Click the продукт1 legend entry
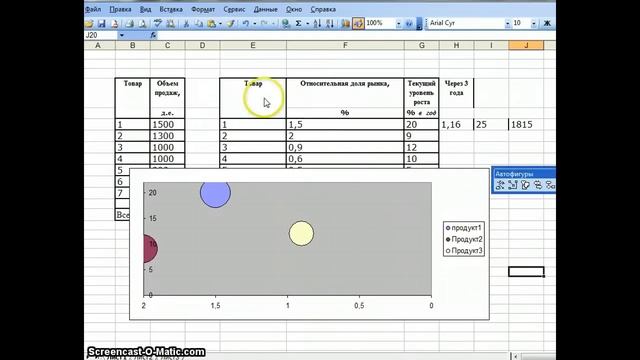The image size is (640, 360). click(463, 228)
